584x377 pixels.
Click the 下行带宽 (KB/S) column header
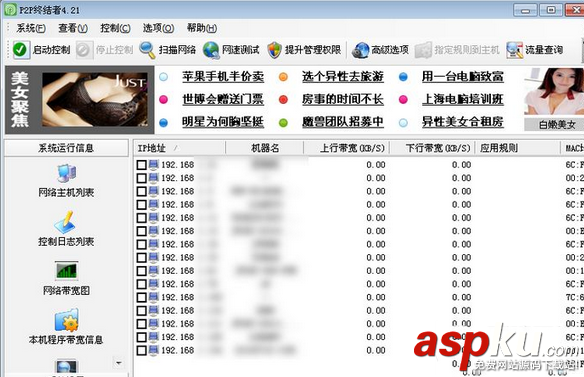pos(432,148)
